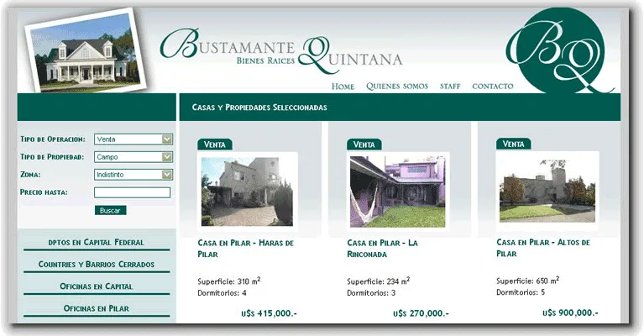Click the Venta tag above La Rinconada
The width and height of the screenshot is (644, 336).
[x=364, y=144]
